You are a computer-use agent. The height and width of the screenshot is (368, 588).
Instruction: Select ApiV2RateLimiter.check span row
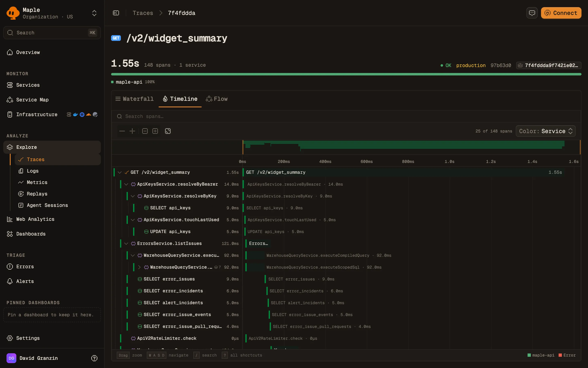pos(176,338)
